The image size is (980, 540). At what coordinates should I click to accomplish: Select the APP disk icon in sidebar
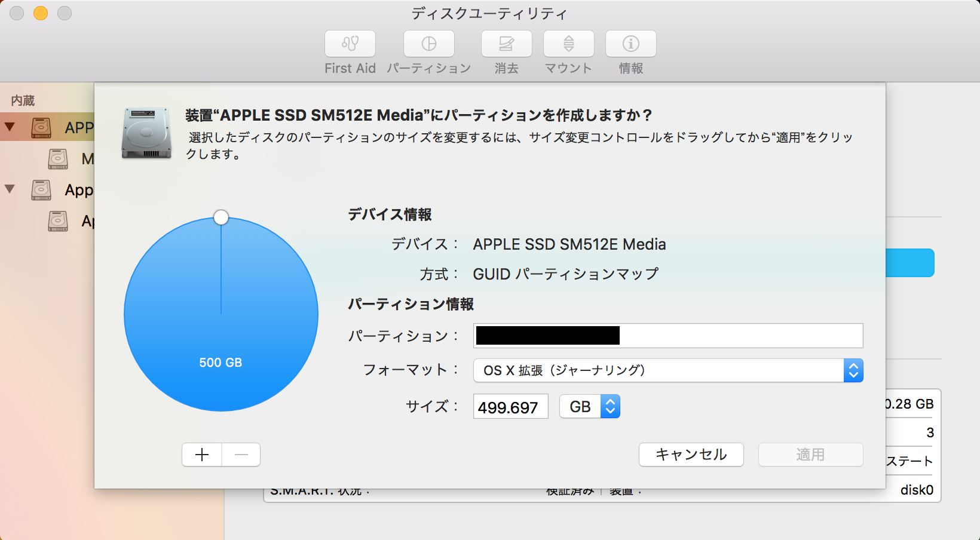click(x=41, y=127)
